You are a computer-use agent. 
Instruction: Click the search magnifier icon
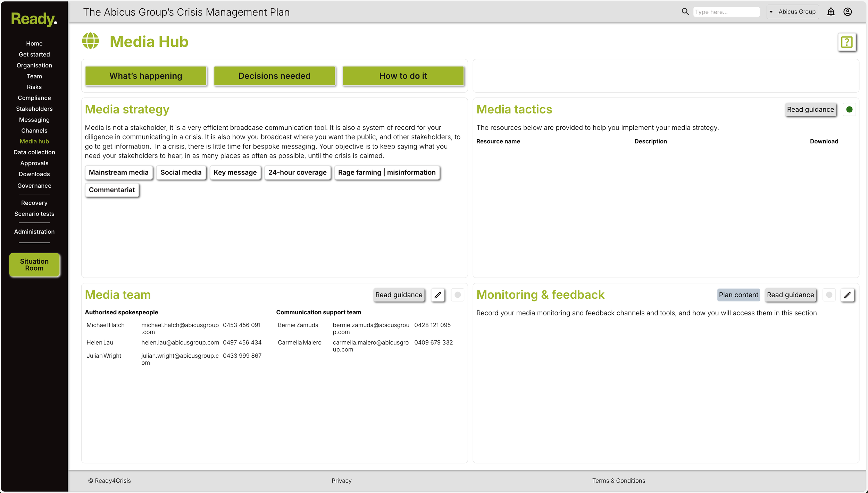pos(685,12)
